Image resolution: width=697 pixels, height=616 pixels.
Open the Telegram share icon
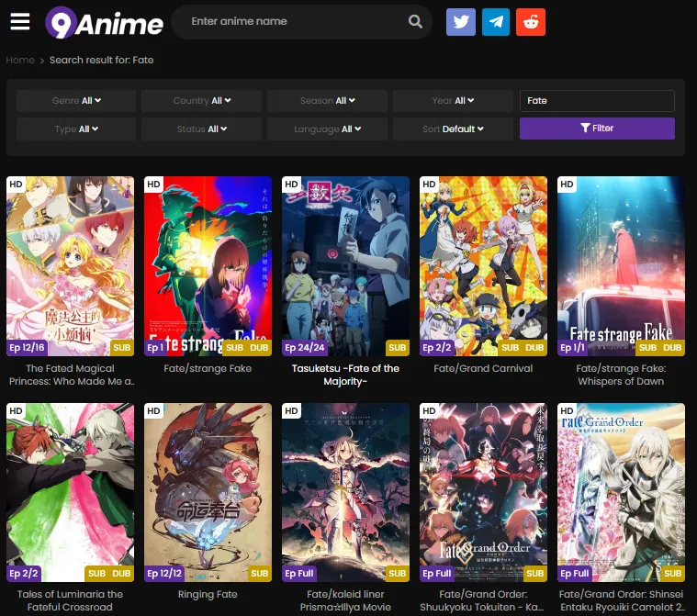[x=496, y=22]
